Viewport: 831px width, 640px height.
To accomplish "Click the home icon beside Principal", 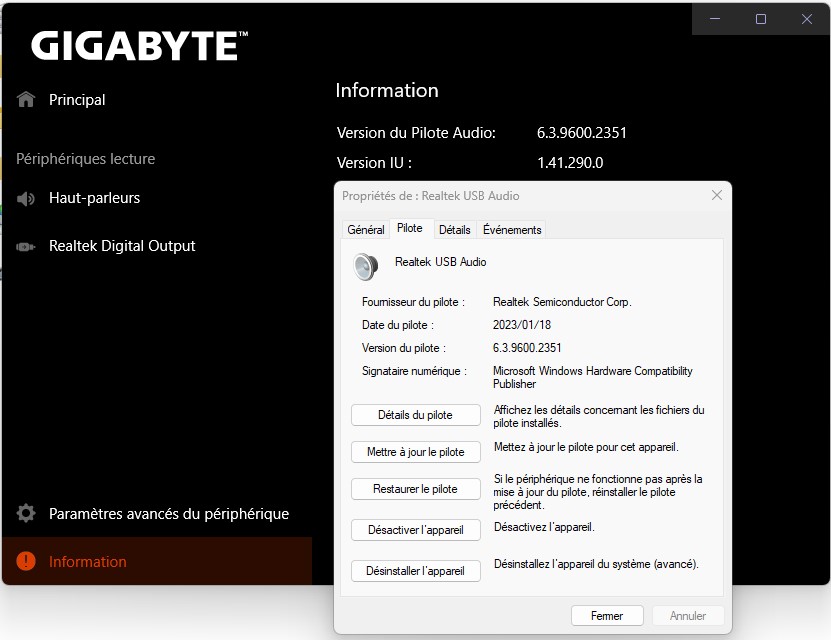I will tap(26, 99).
